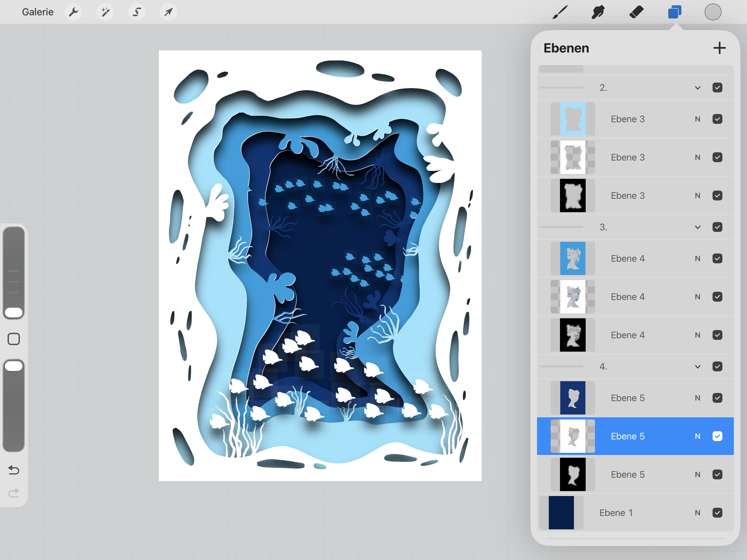
Task: Select the black Ebene 5 thumbnail
Action: (x=573, y=474)
